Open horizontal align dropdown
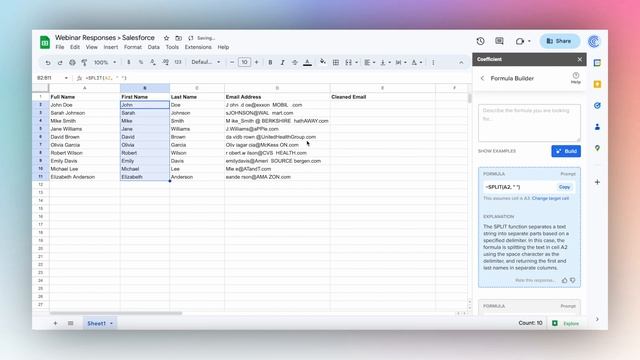 [x=369, y=62]
